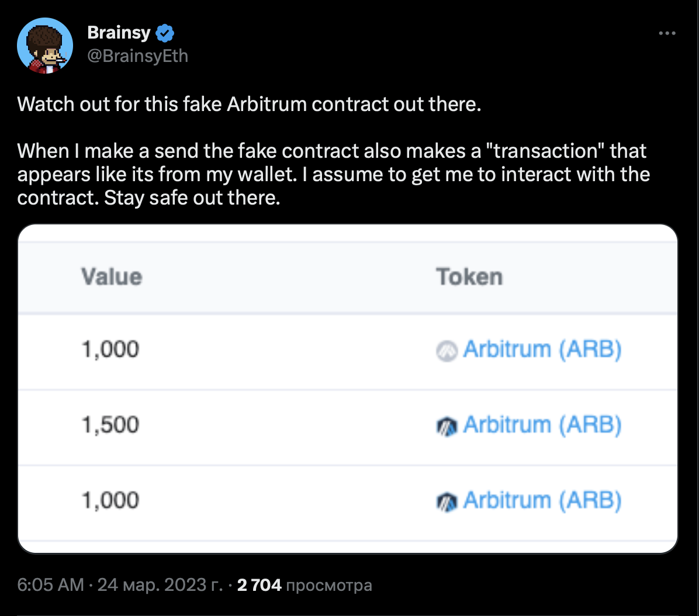
Task: Click the 1,000 value in the first row
Action: coord(110,349)
